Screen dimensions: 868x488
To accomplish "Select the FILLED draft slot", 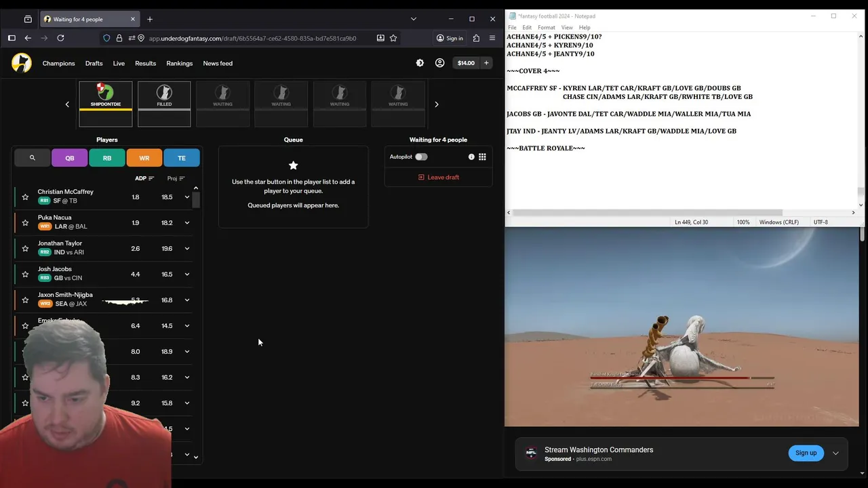I will coord(164,104).
